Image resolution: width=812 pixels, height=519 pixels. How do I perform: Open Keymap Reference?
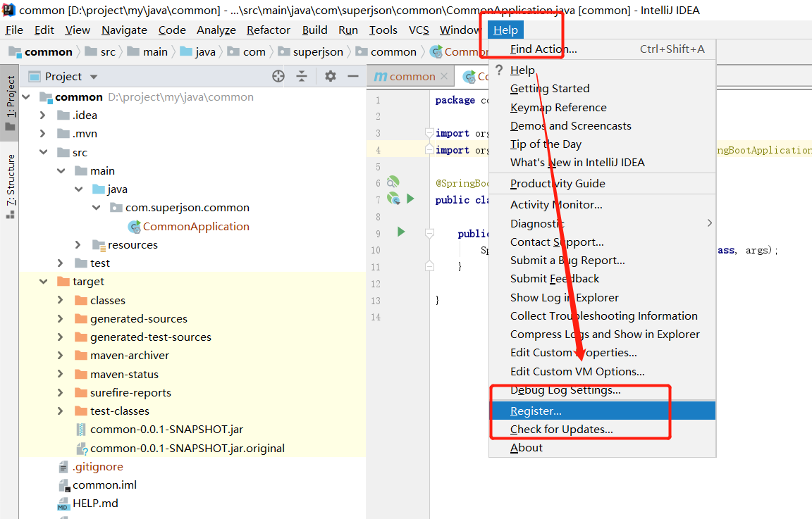click(x=603, y=107)
